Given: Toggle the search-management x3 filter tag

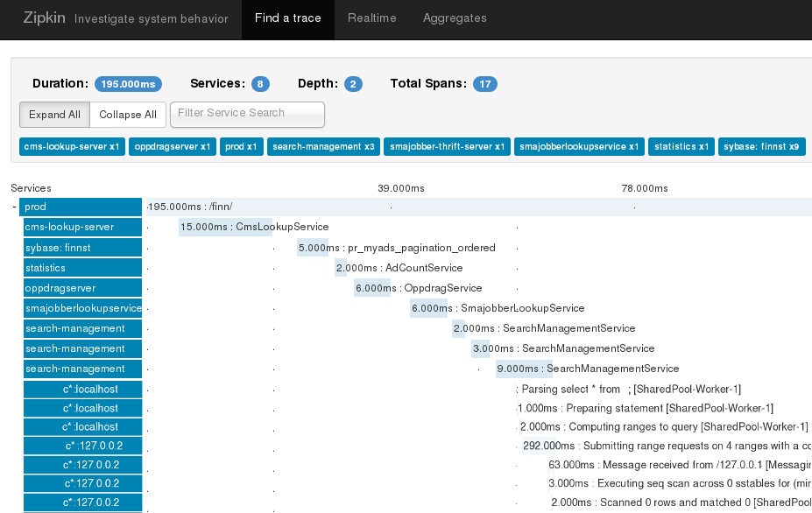Looking at the screenshot, I should pos(323,147).
